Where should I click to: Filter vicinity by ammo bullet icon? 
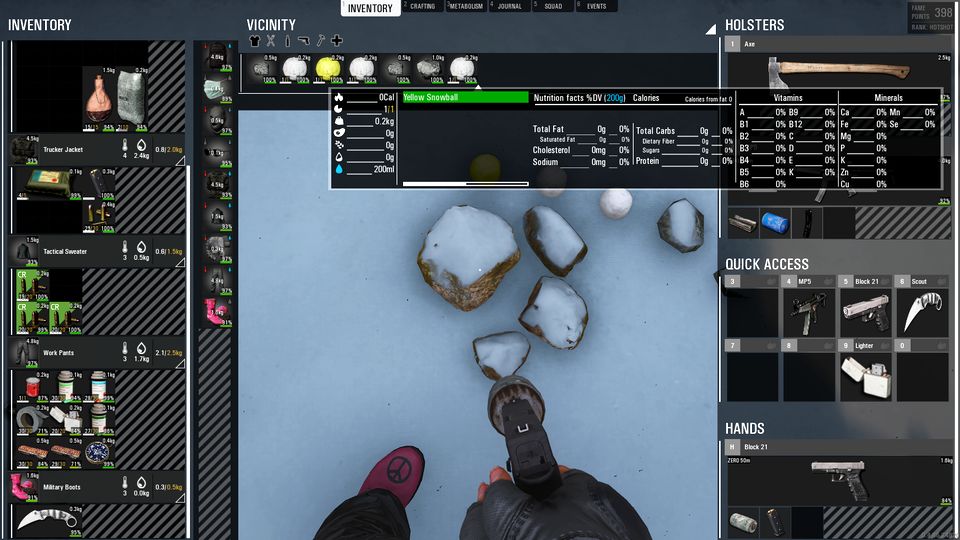(x=287, y=41)
